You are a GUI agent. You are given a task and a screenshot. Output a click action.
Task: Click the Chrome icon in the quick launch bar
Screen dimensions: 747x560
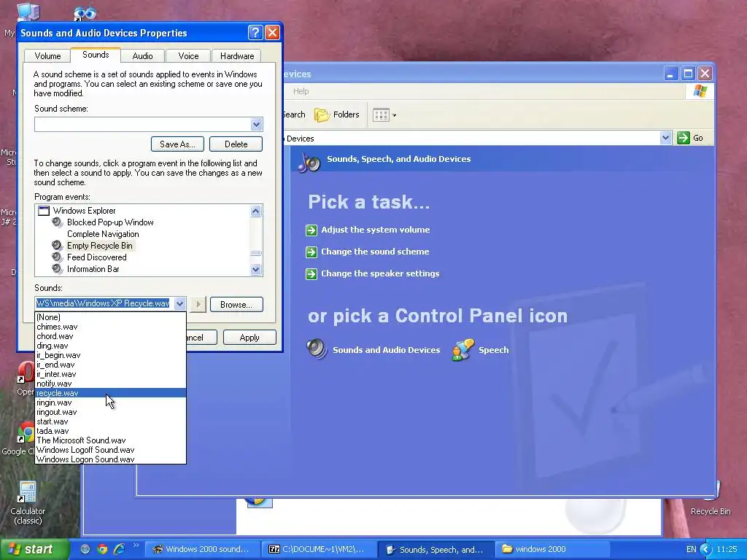point(102,549)
